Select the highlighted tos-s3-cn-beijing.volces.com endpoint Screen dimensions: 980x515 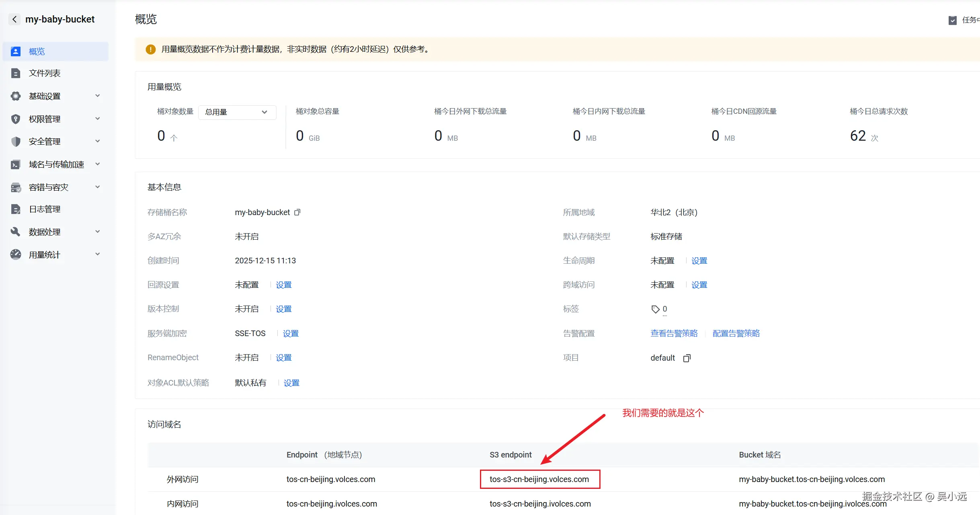(x=539, y=479)
